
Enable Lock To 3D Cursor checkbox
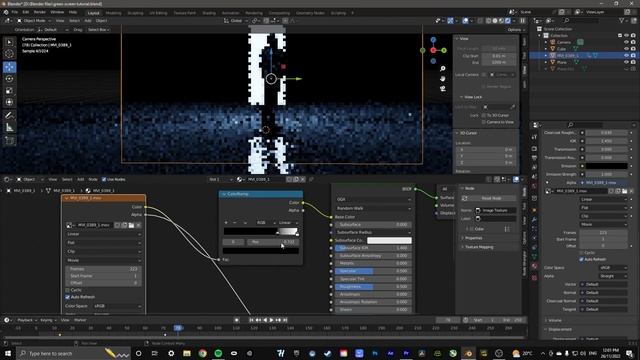pyautogui.click(x=484, y=116)
